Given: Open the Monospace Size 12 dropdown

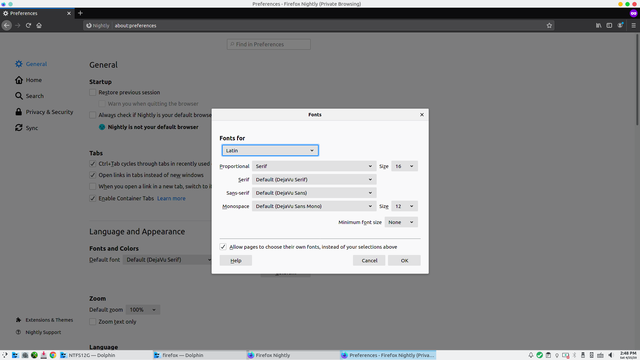Looking at the screenshot, I should pos(404,206).
